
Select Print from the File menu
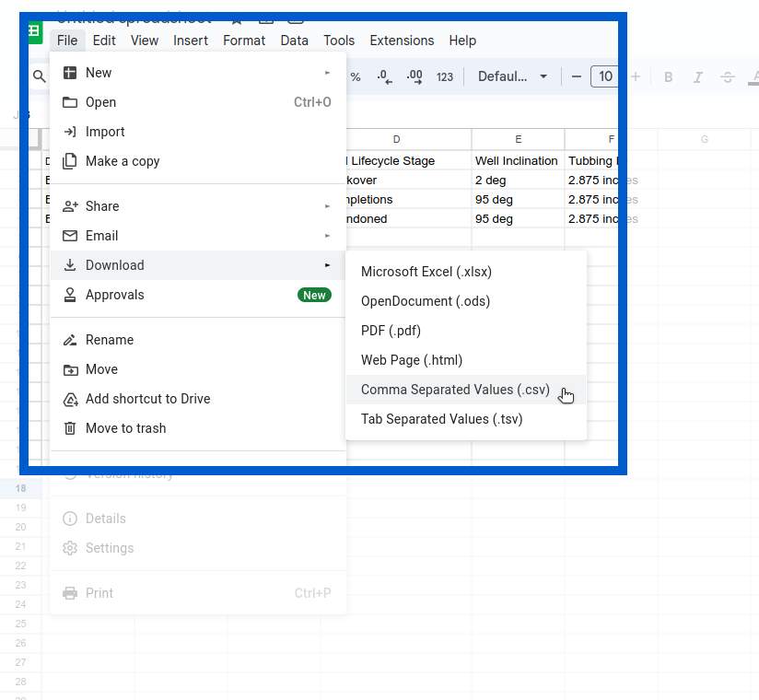coord(99,593)
